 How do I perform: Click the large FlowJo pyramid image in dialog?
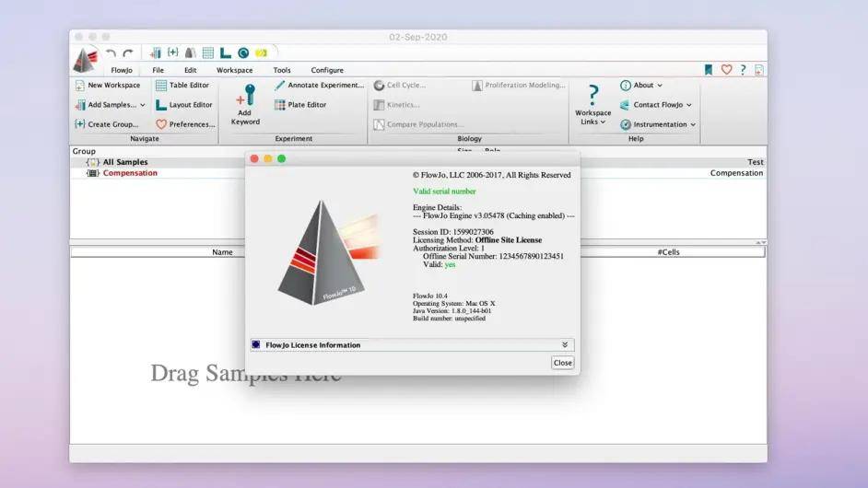coord(328,253)
